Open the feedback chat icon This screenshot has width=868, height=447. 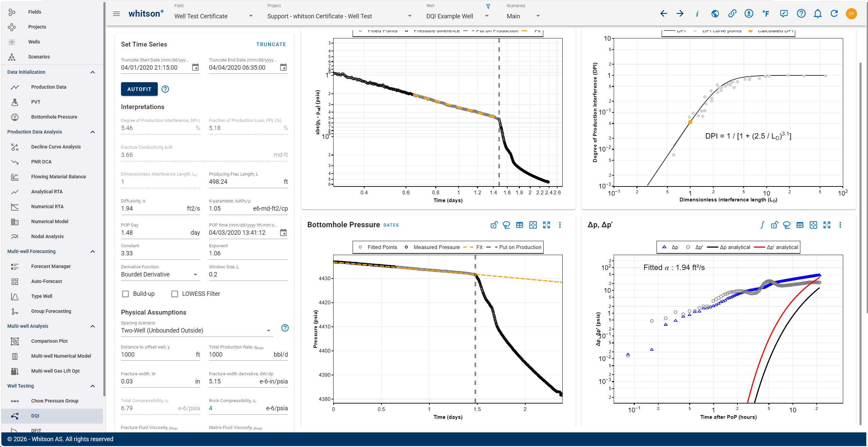tap(784, 14)
